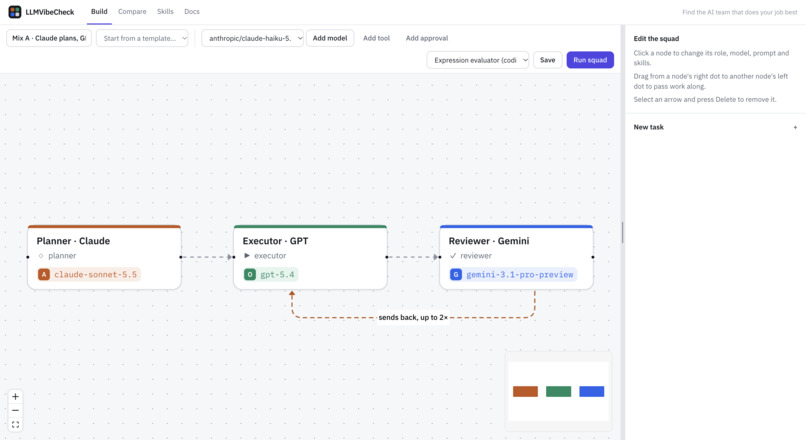Click the blue node in the minimap

[592, 392]
